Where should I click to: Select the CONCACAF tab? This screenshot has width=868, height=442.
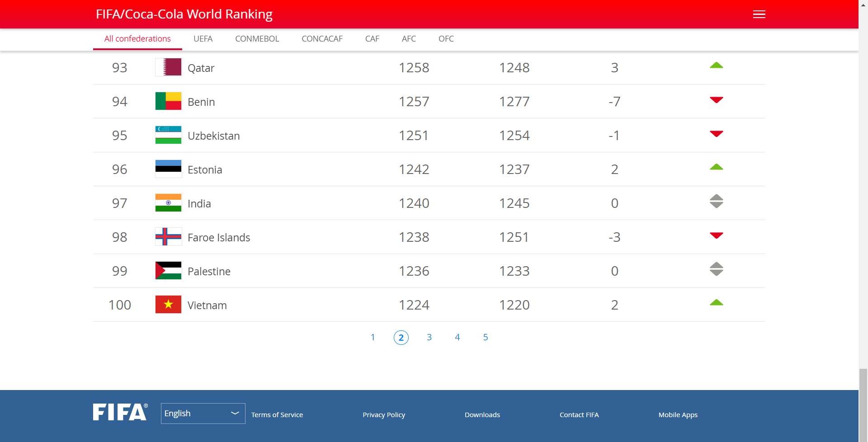tap(322, 39)
